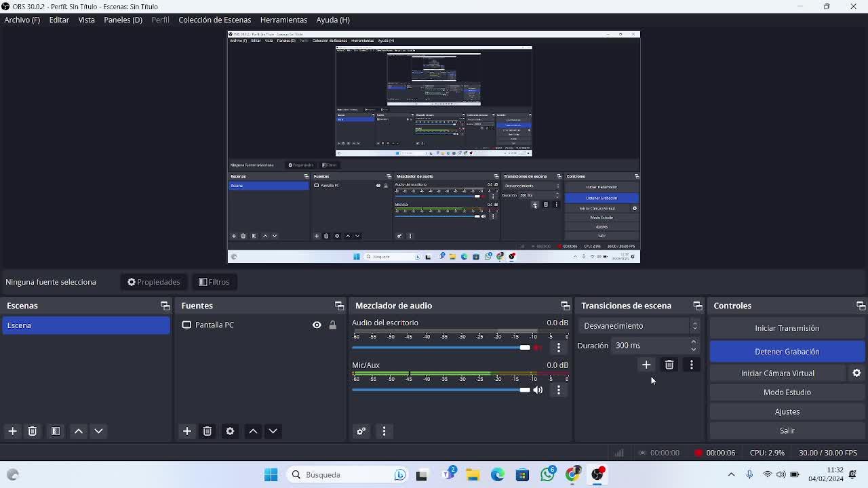Move scene down in Escenas panel
Screen dimensions: 868x488
click(x=98, y=431)
